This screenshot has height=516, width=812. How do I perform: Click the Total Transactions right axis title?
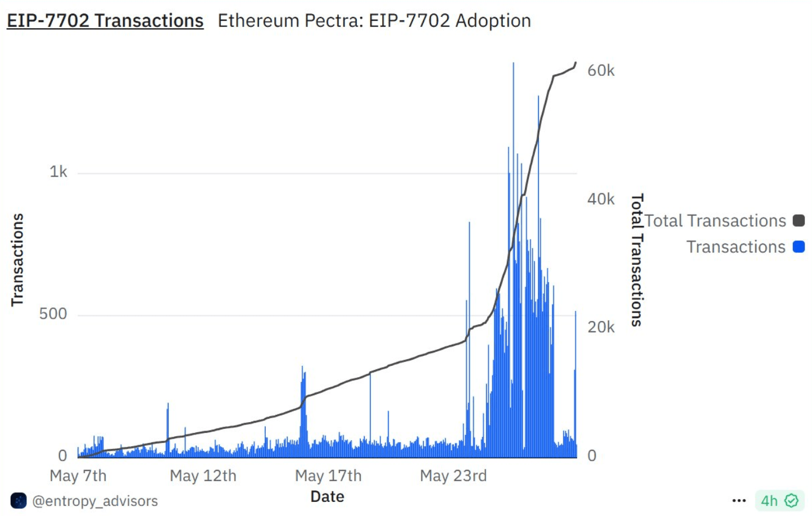[x=637, y=260]
